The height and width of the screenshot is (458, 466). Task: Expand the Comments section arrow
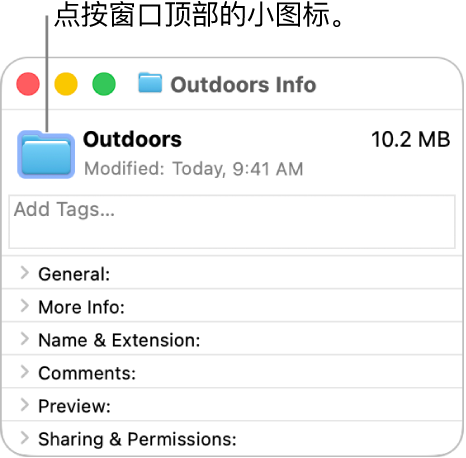24,372
